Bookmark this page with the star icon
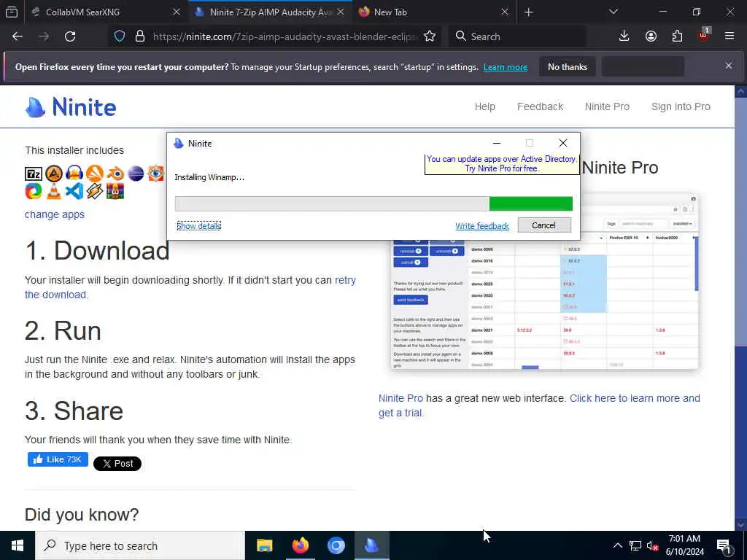747x560 pixels. [x=430, y=36]
